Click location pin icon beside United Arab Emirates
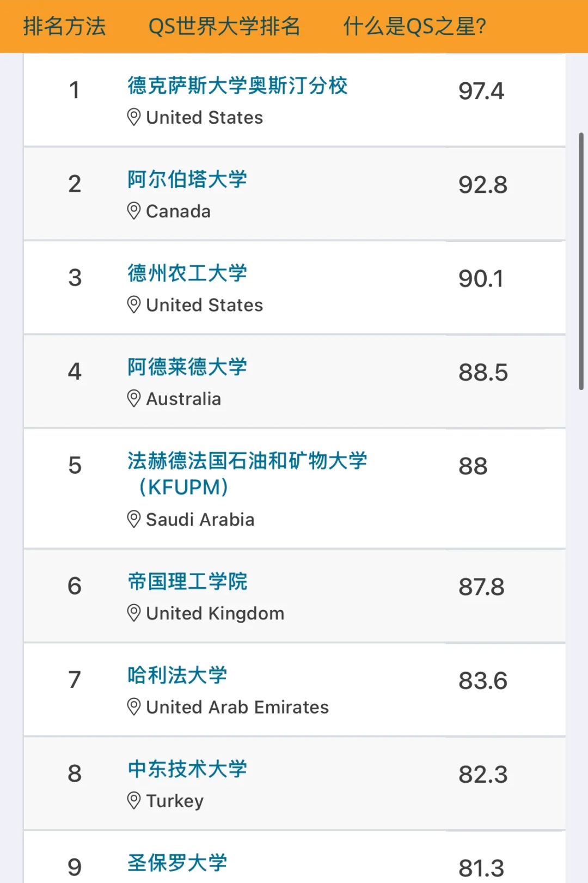Viewport: 588px width, 883px height. (133, 707)
